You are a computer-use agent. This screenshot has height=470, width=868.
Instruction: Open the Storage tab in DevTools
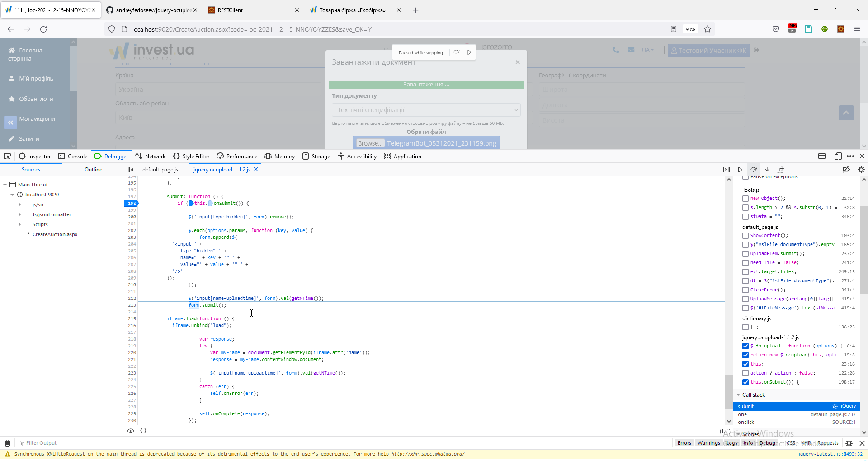click(316, 156)
